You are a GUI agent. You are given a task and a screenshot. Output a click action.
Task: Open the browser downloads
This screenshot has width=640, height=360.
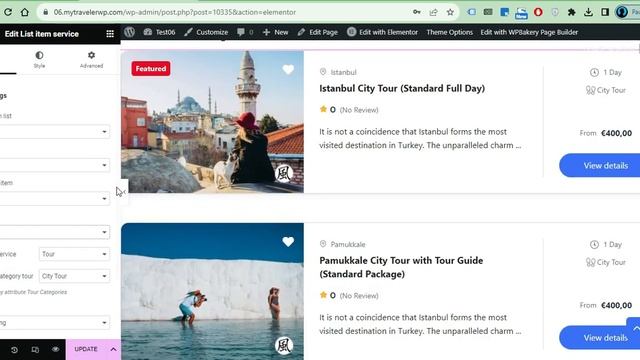click(x=588, y=12)
